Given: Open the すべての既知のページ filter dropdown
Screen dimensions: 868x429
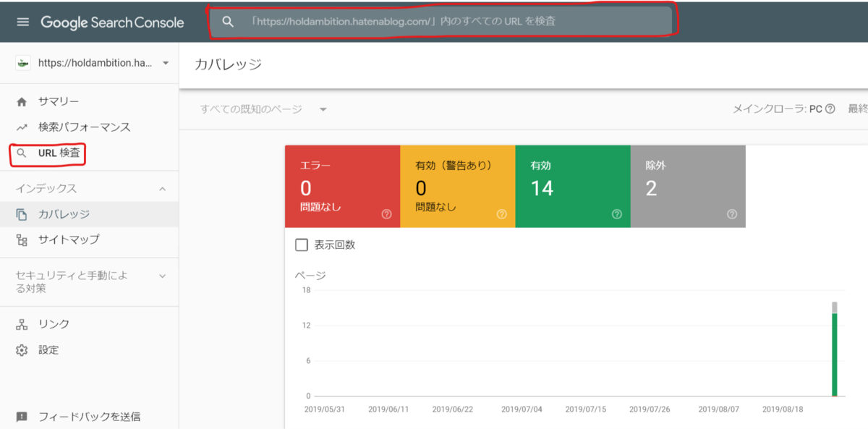Looking at the screenshot, I should pos(264,109).
